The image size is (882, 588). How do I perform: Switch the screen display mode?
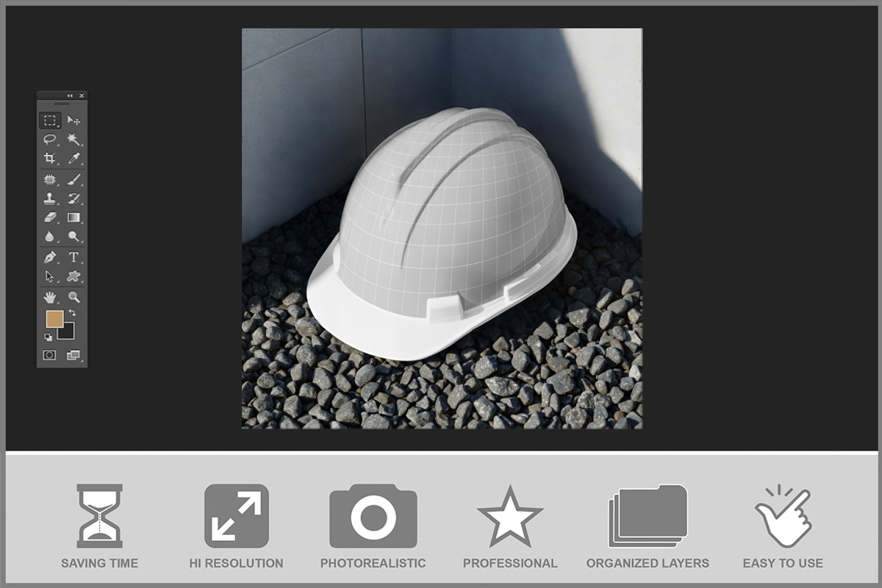coord(73,354)
